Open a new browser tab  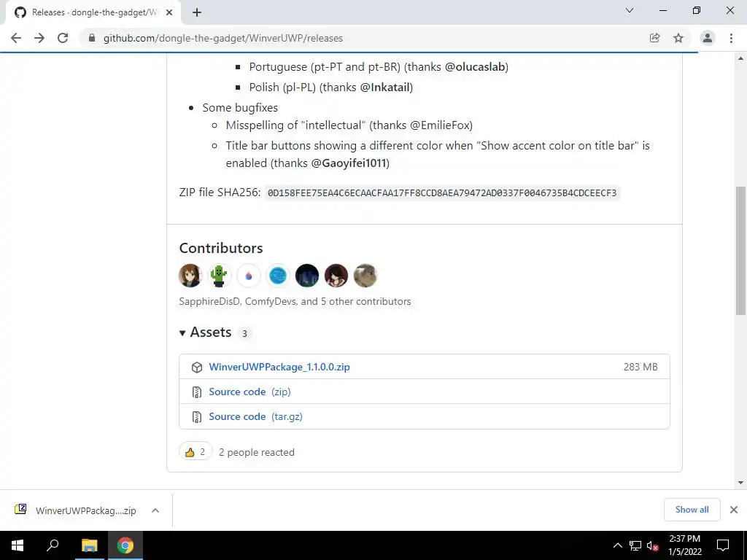pos(197,13)
